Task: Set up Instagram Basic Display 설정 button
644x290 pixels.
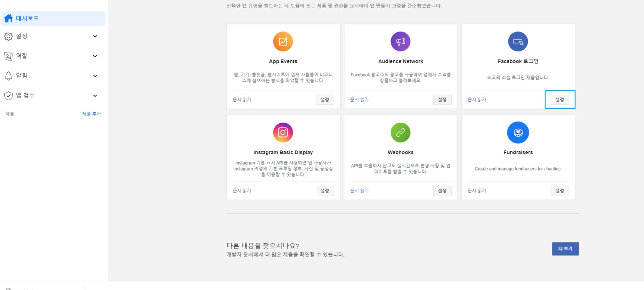Action: pyautogui.click(x=325, y=191)
